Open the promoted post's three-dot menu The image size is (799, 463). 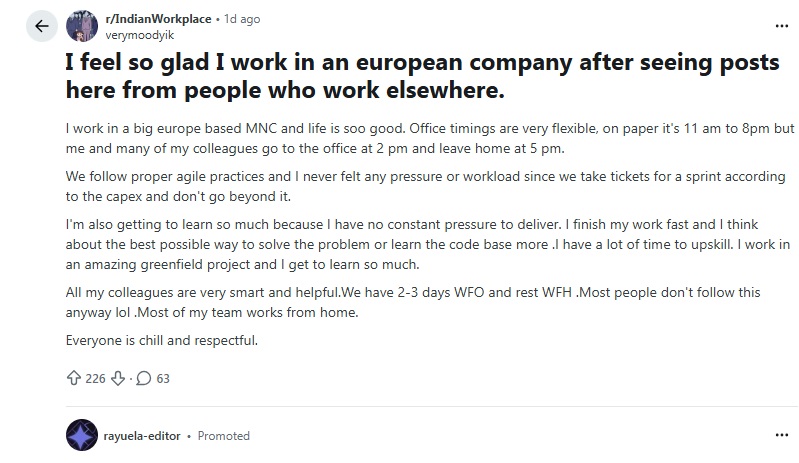[779, 436]
